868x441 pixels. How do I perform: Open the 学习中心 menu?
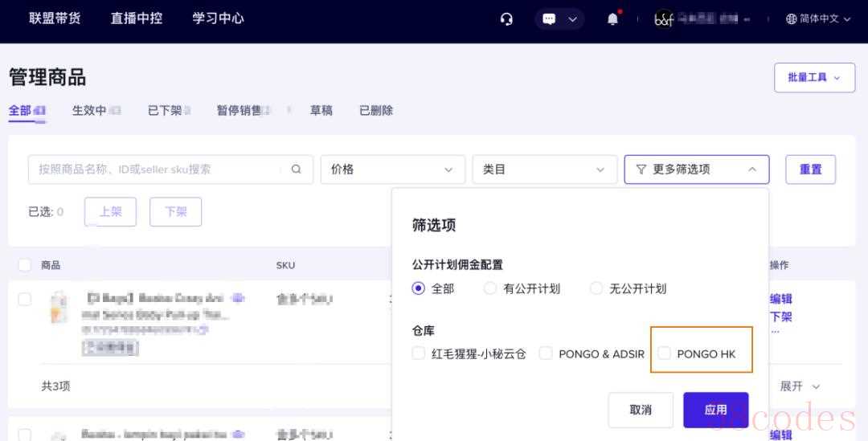tap(218, 18)
